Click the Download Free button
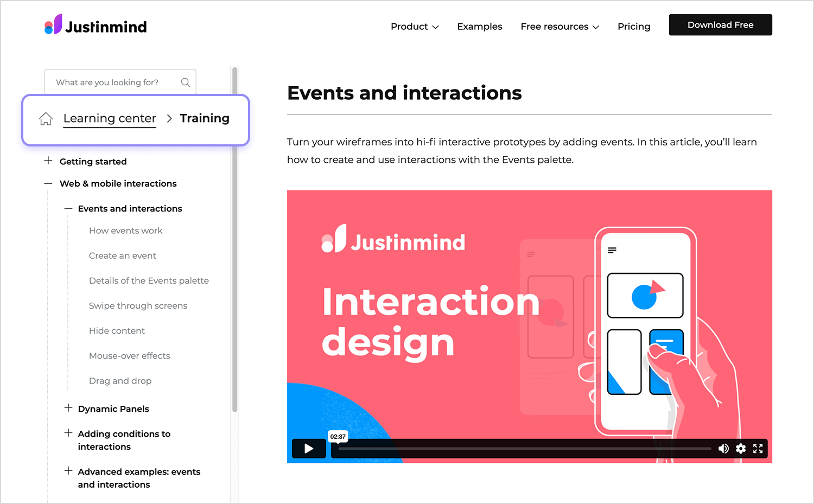 [x=720, y=25]
